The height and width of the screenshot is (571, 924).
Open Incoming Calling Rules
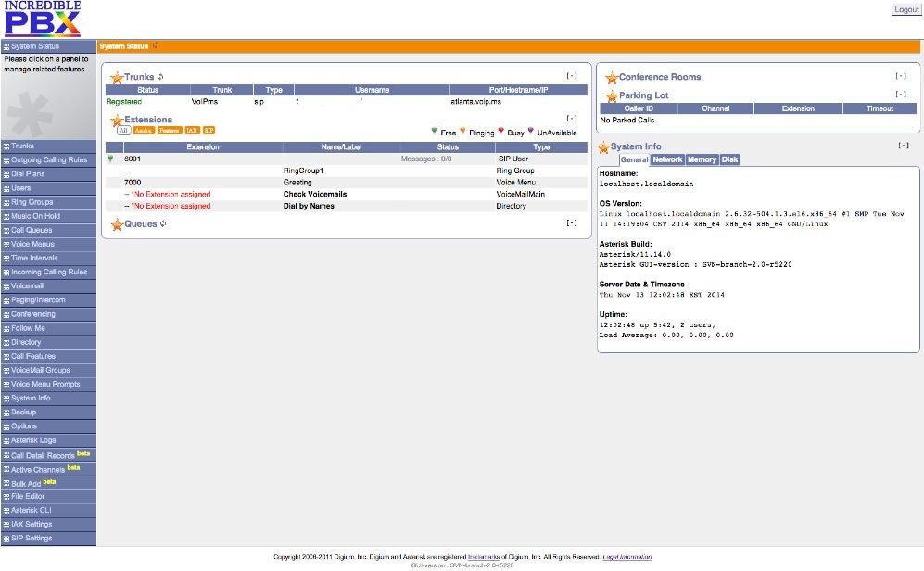click(48, 273)
